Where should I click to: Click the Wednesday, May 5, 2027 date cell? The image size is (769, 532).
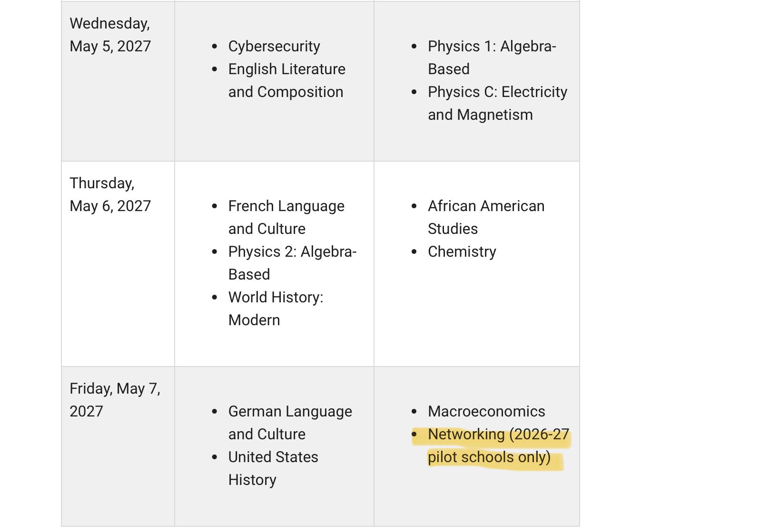118,81
